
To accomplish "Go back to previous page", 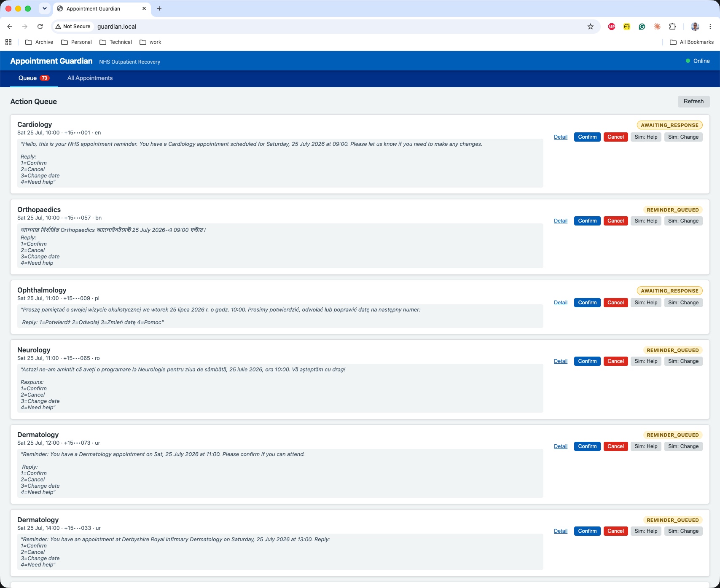I will (x=10, y=27).
